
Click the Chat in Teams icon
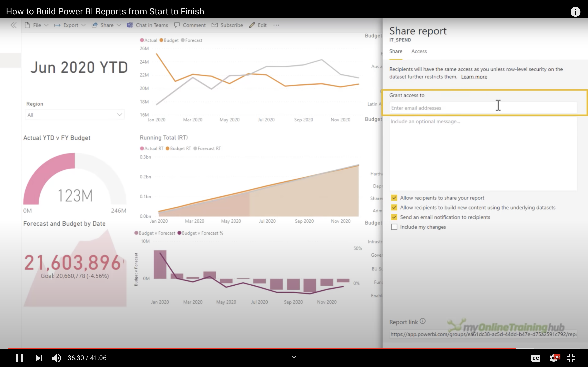pyautogui.click(x=130, y=25)
